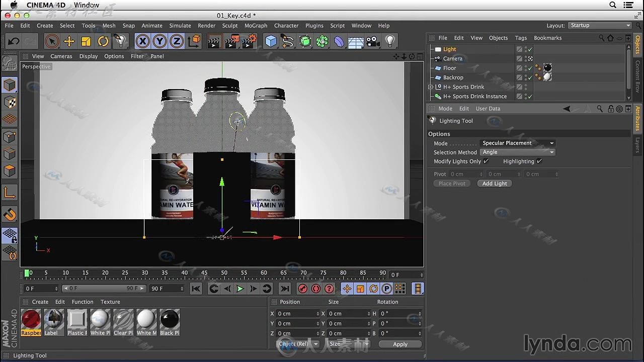This screenshot has height=362, width=644.
Task: Open the Simulate menu
Action: [180, 26]
